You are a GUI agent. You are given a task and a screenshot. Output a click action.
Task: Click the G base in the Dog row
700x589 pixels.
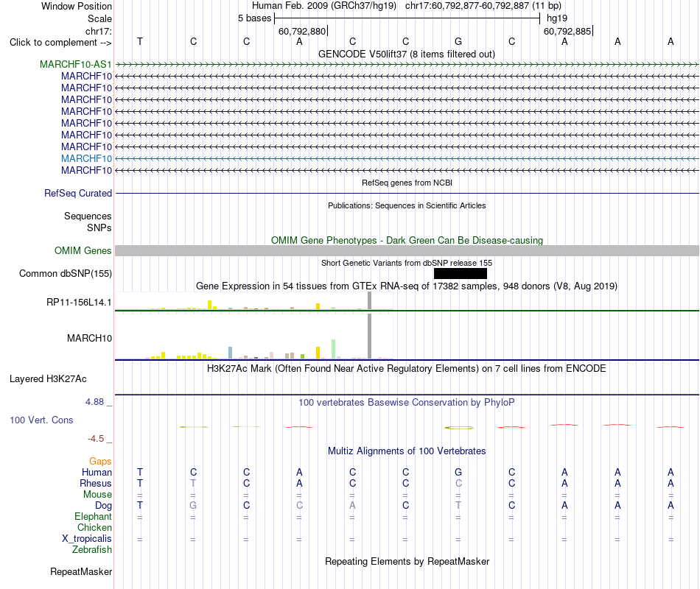coord(193,505)
